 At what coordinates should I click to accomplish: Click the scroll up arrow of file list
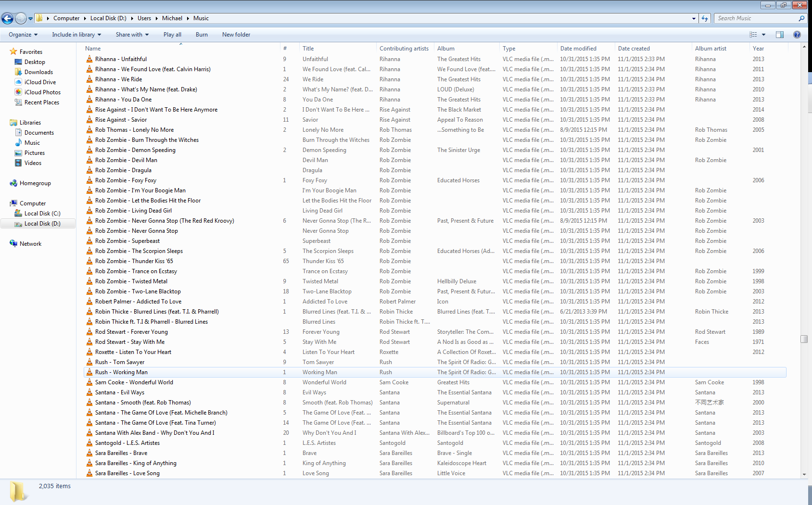click(804, 47)
